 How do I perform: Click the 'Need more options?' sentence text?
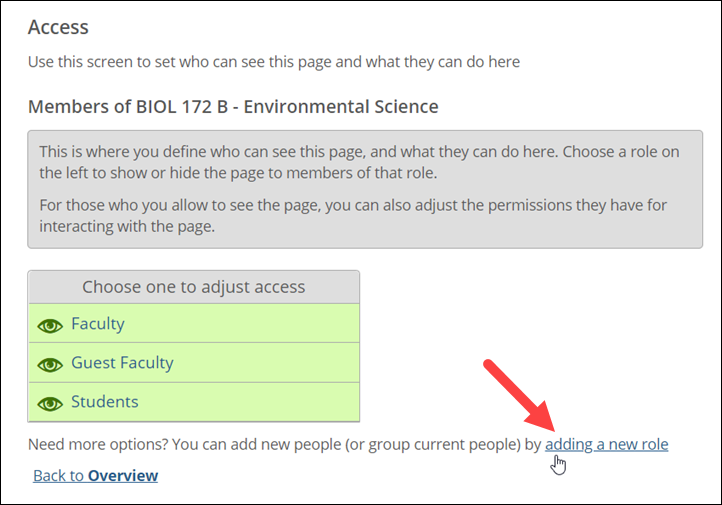284,444
